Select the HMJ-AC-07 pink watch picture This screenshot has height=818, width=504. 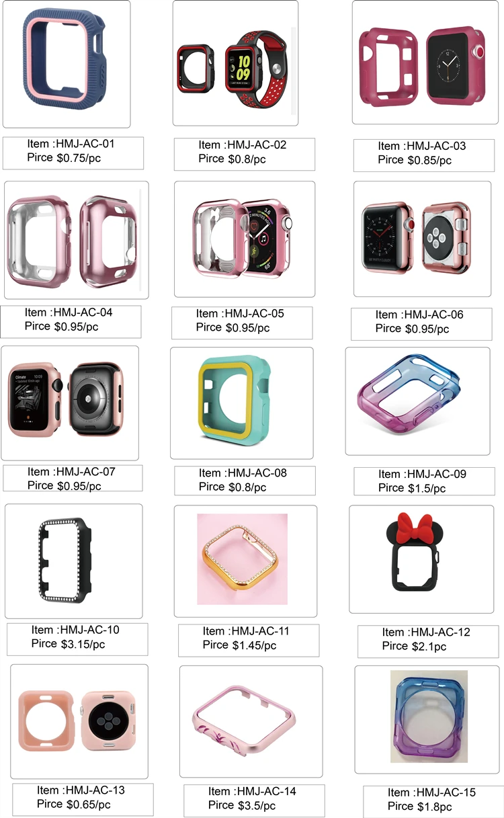pyautogui.click(x=70, y=403)
